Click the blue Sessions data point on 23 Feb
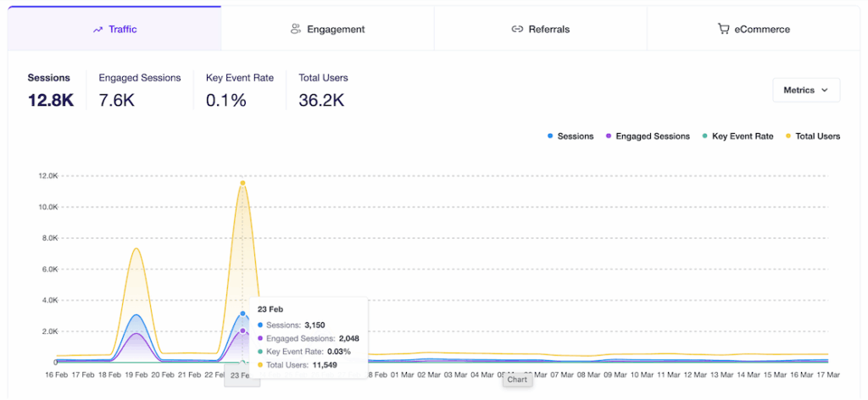This screenshot has width=868, height=400. (242, 314)
